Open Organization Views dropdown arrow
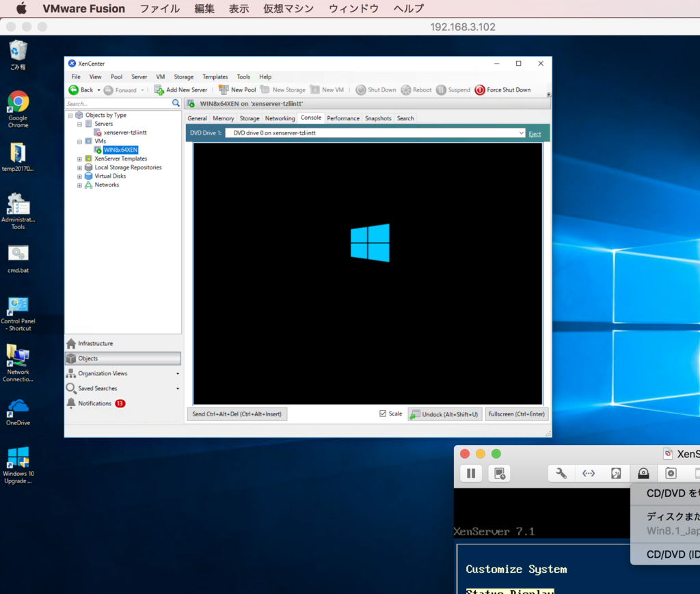The image size is (700, 594). (178, 373)
